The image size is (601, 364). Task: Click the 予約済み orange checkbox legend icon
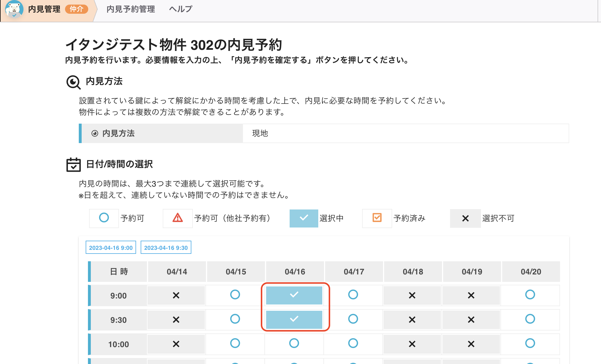(377, 217)
